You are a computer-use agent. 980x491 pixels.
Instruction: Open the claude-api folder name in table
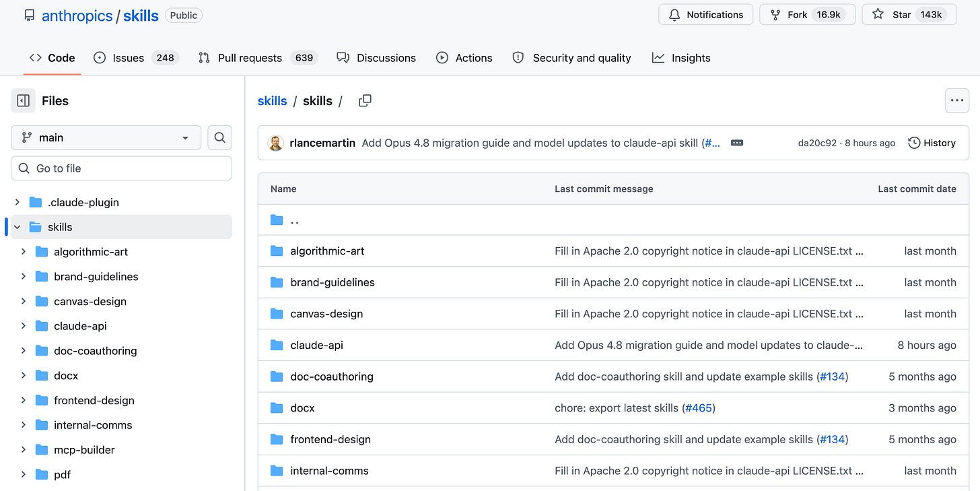pyautogui.click(x=317, y=345)
